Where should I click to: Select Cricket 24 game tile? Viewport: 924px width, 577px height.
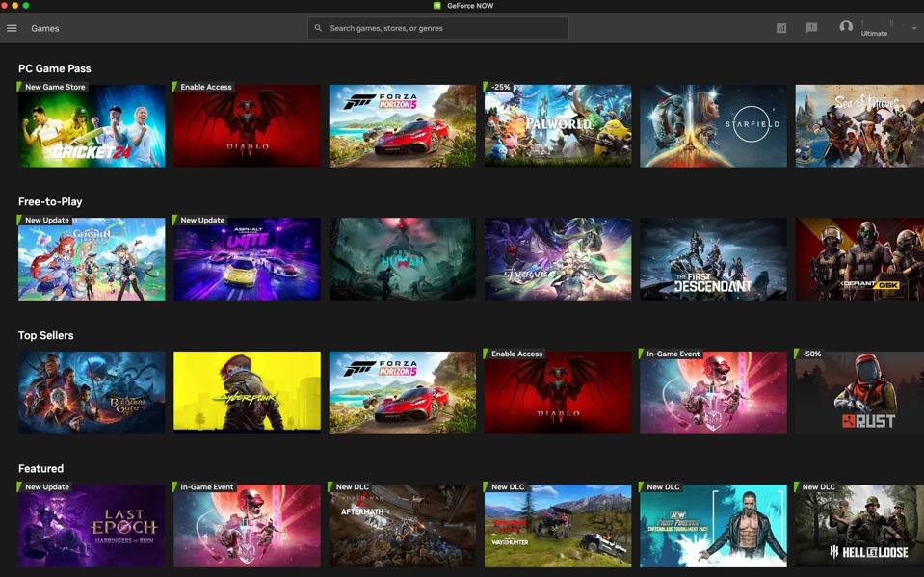(92, 126)
